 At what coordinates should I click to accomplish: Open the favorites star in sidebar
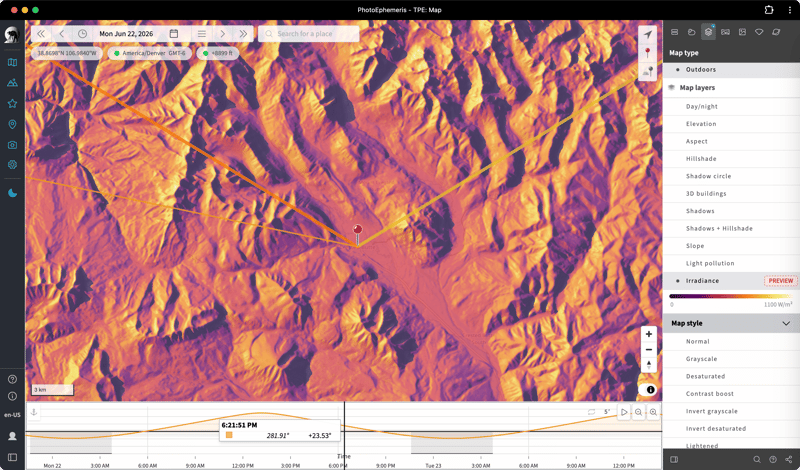point(12,104)
